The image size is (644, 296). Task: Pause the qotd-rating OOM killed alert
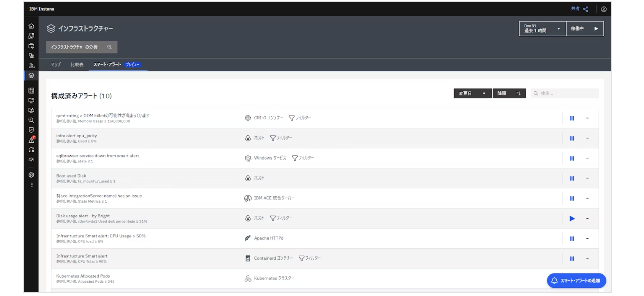pyautogui.click(x=572, y=118)
